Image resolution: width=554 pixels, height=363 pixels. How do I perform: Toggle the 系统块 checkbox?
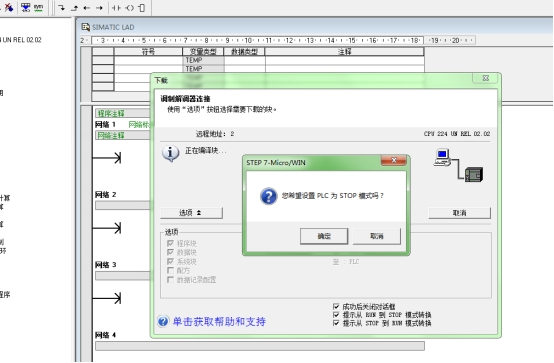(170, 261)
